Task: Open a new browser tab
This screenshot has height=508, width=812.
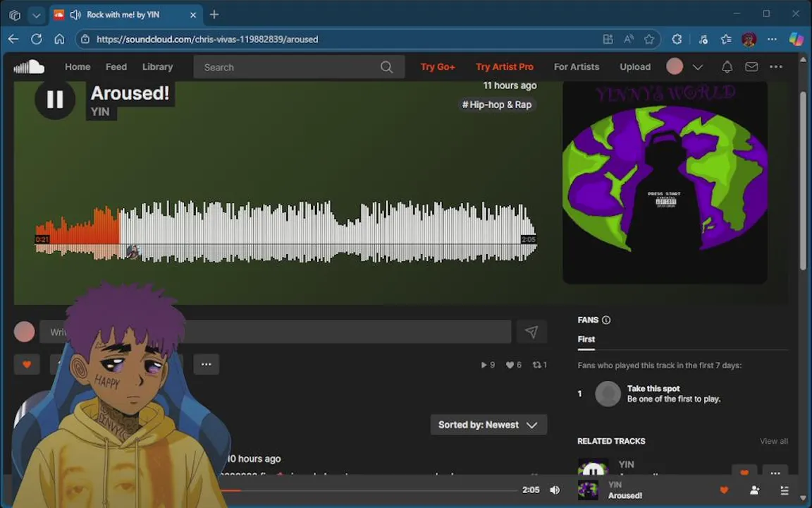Action: pyautogui.click(x=214, y=15)
